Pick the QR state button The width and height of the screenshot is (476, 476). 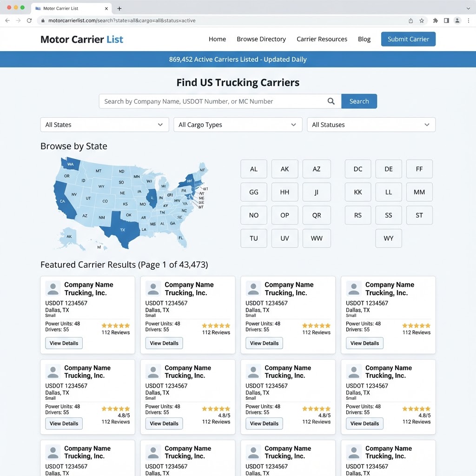pyautogui.click(x=317, y=215)
